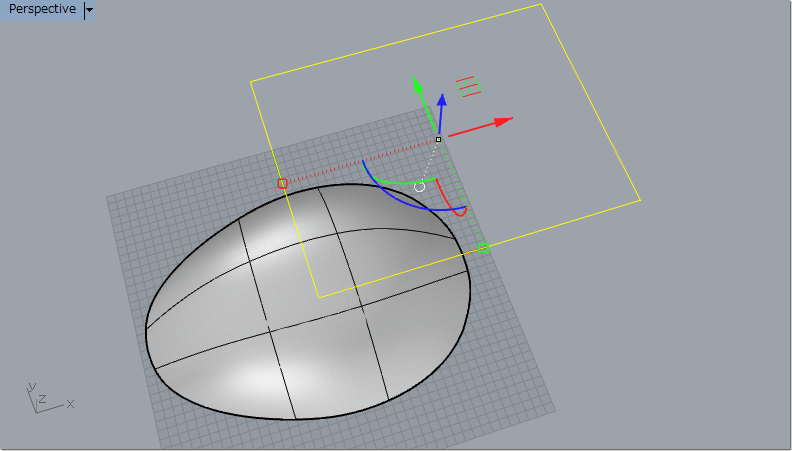Open the Perspective viewport title menu
Image resolution: width=792 pixels, height=451 pixels.
(x=42, y=9)
